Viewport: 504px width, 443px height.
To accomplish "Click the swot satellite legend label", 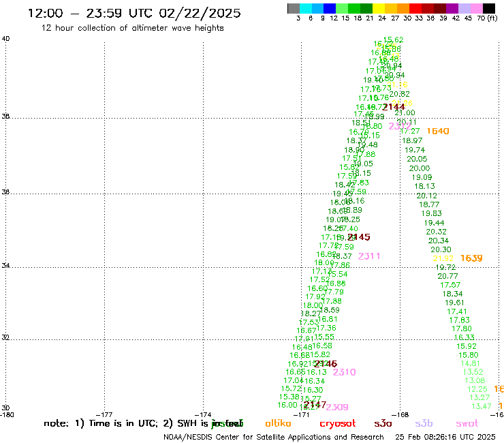I will [x=467, y=424].
